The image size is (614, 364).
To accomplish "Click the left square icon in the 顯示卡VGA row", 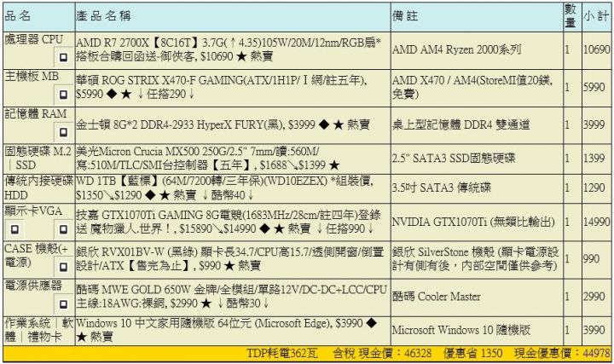I will [x=14, y=229].
